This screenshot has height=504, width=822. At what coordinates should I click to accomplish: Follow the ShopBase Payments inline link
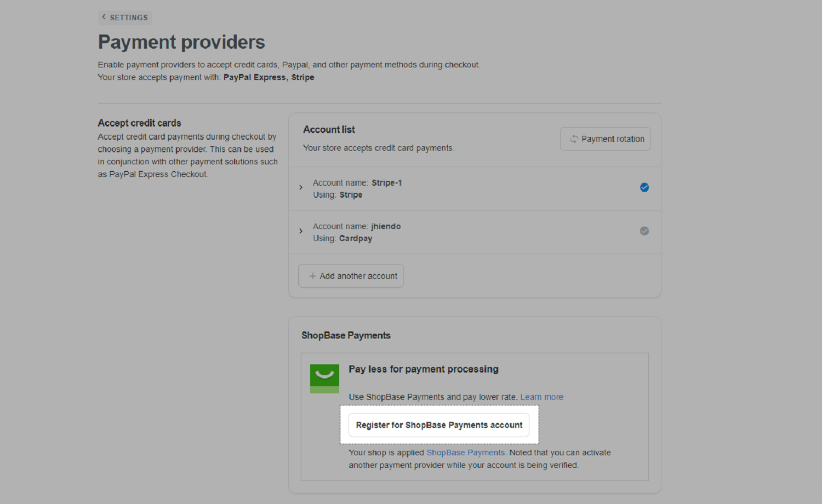[x=465, y=453]
